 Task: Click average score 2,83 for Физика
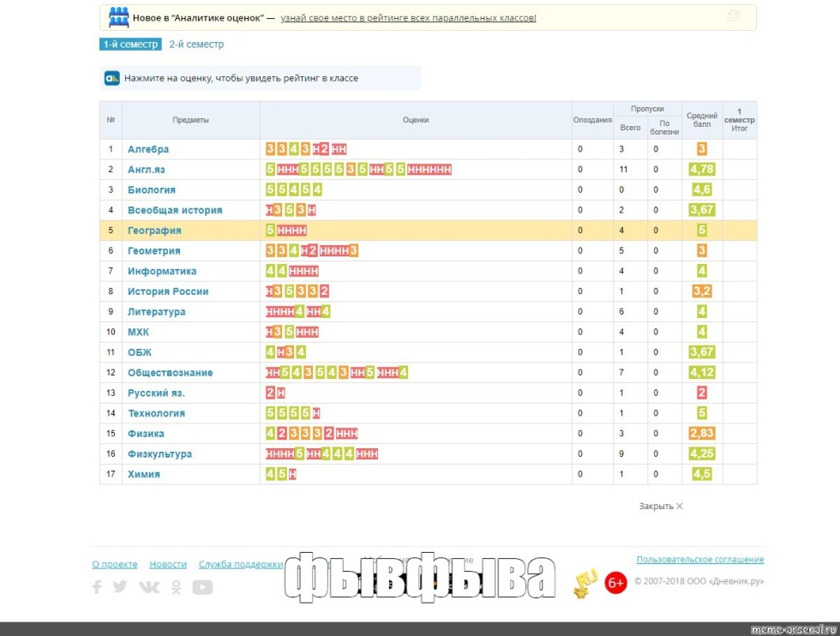(701, 434)
